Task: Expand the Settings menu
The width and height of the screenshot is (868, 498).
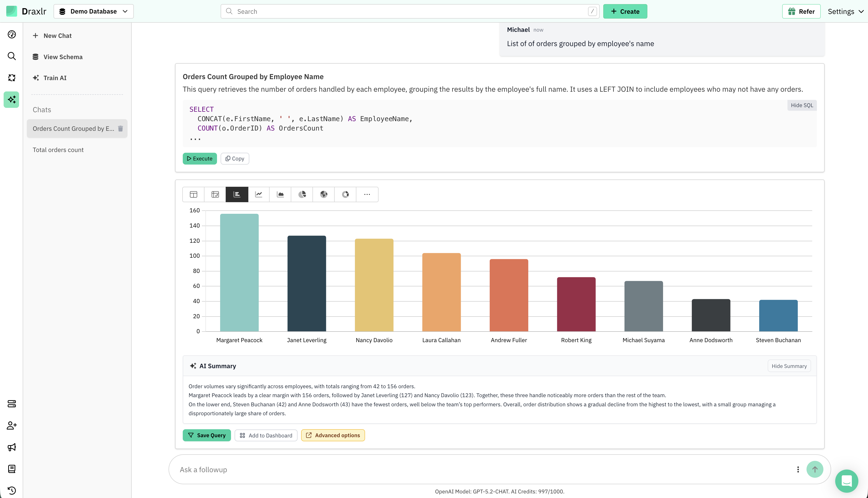Action: 845,11
